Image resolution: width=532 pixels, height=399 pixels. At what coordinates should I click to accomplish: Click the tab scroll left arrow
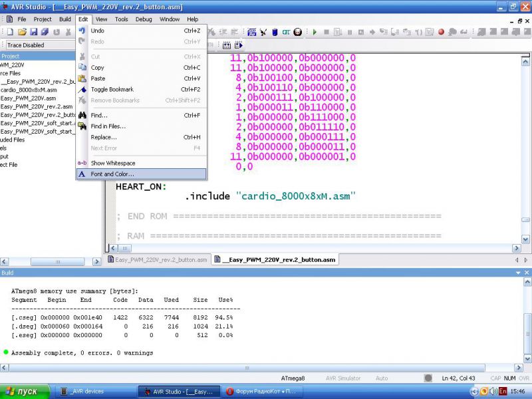pos(517,260)
